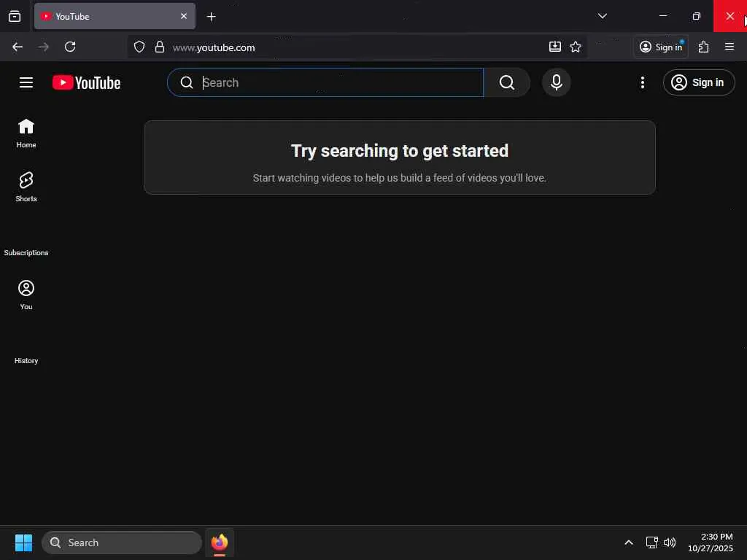Screen dimensions: 747x560
Task: Open the volume tray icon
Action: click(x=670, y=542)
